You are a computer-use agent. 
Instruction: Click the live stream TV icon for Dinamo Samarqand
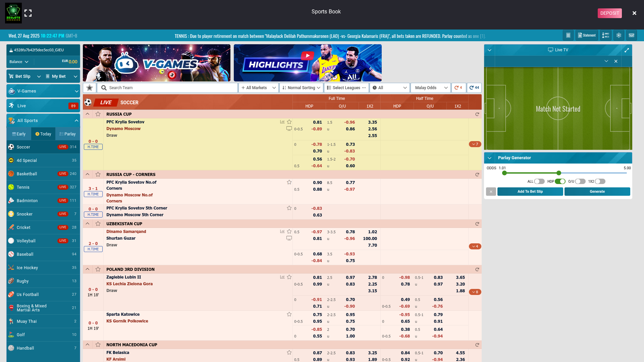289,238
